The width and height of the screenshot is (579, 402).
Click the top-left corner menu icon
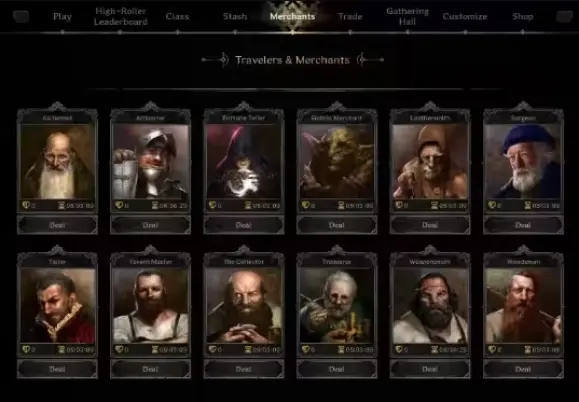click(21, 17)
